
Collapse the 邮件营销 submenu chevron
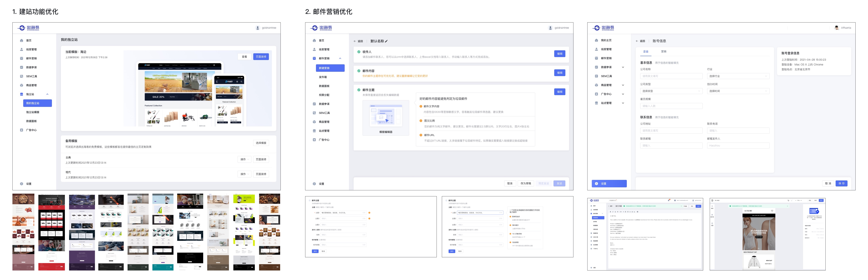[340, 58]
